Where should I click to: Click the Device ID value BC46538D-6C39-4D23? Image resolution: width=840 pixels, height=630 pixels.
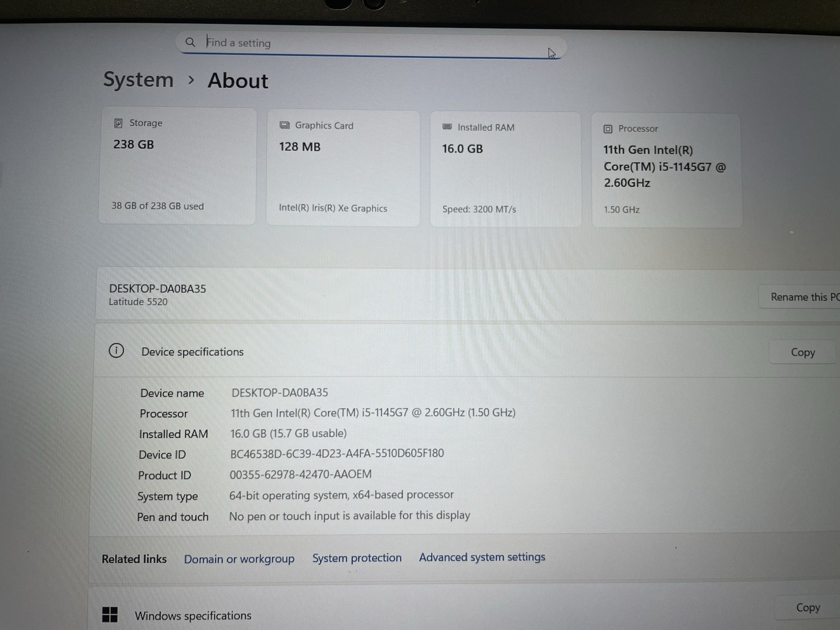point(337,454)
